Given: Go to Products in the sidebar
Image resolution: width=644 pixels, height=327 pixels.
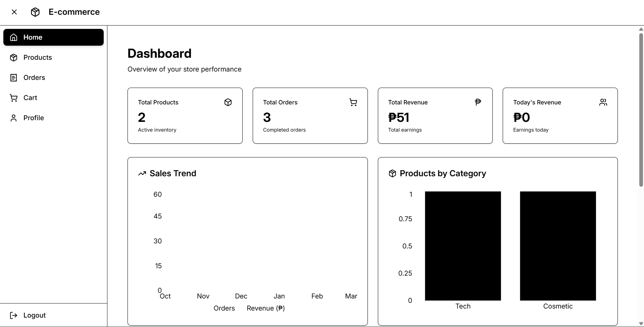Looking at the screenshot, I should click(38, 57).
